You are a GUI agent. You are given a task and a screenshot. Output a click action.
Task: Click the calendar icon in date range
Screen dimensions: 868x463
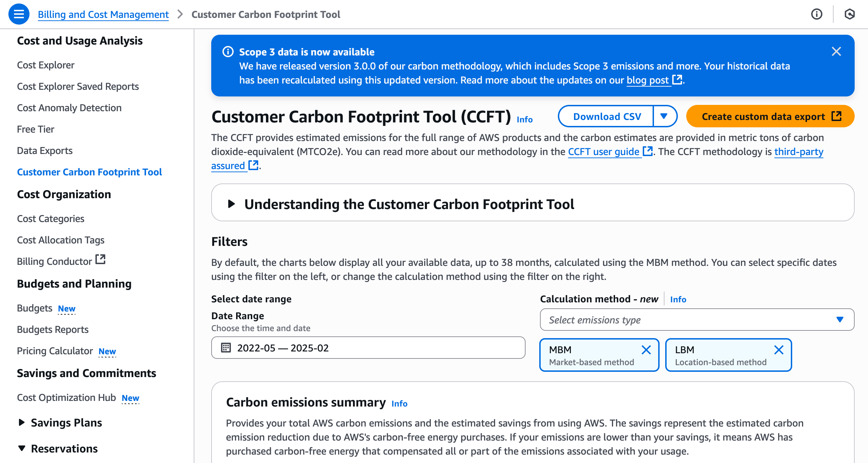pos(226,348)
